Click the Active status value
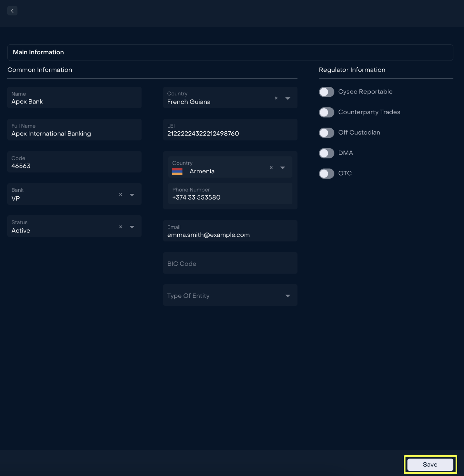This screenshot has height=476, width=464. (21, 231)
